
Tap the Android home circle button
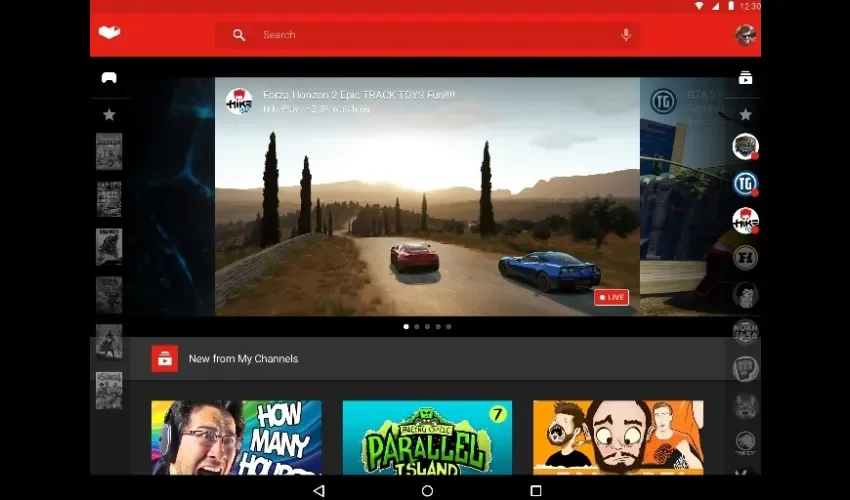[x=427, y=490]
